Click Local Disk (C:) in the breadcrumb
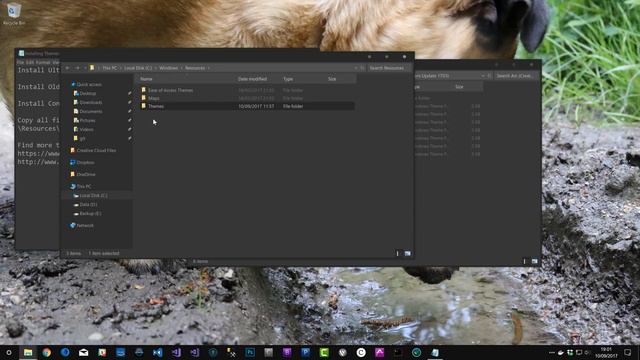 [138, 68]
